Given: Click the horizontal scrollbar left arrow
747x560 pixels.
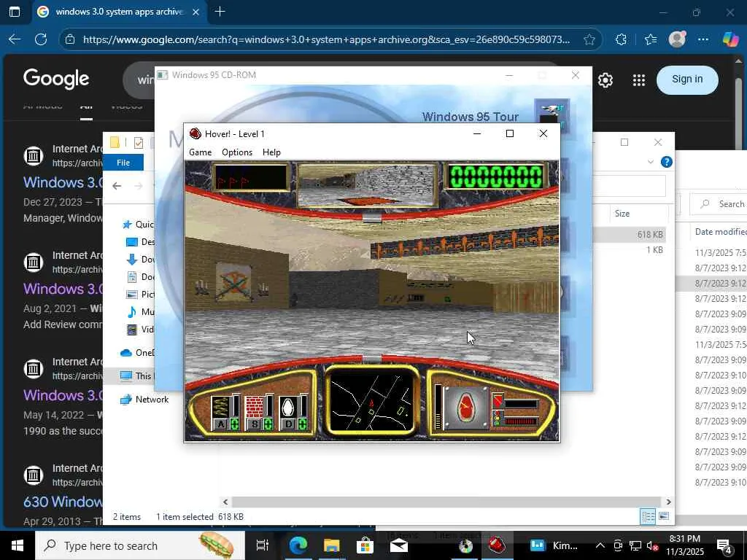Looking at the screenshot, I should (x=225, y=502).
